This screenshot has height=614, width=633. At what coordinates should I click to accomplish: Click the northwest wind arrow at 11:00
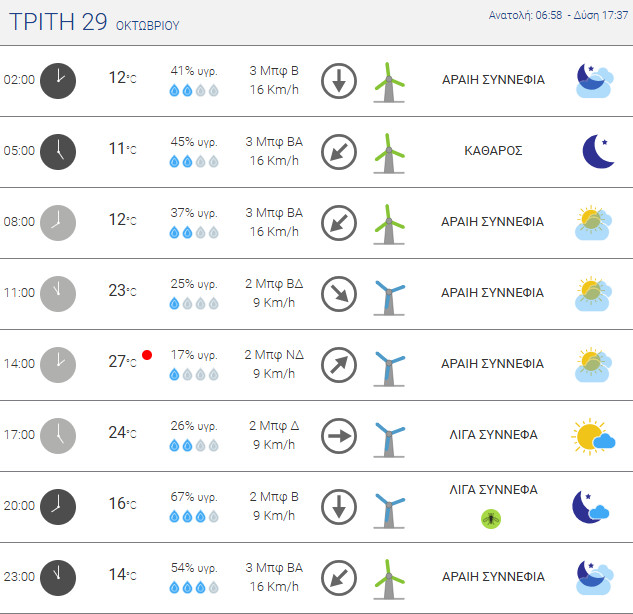[x=339, y=294]
